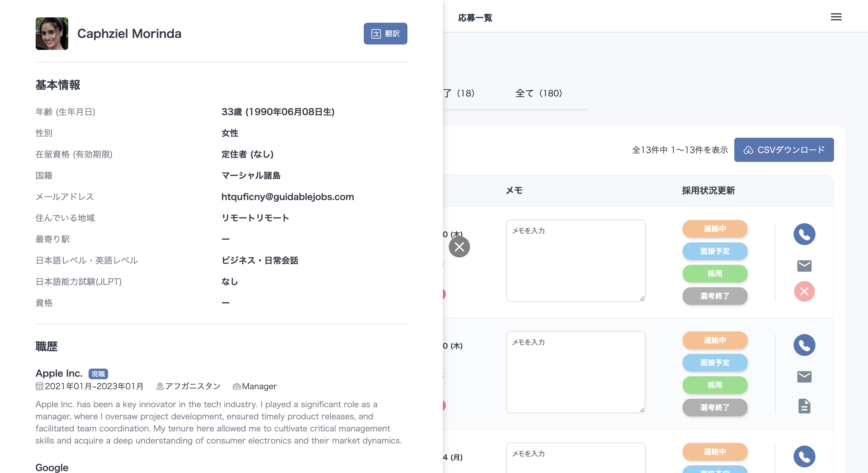Download CSV with CSVダウンロード button

click(784, 150)
